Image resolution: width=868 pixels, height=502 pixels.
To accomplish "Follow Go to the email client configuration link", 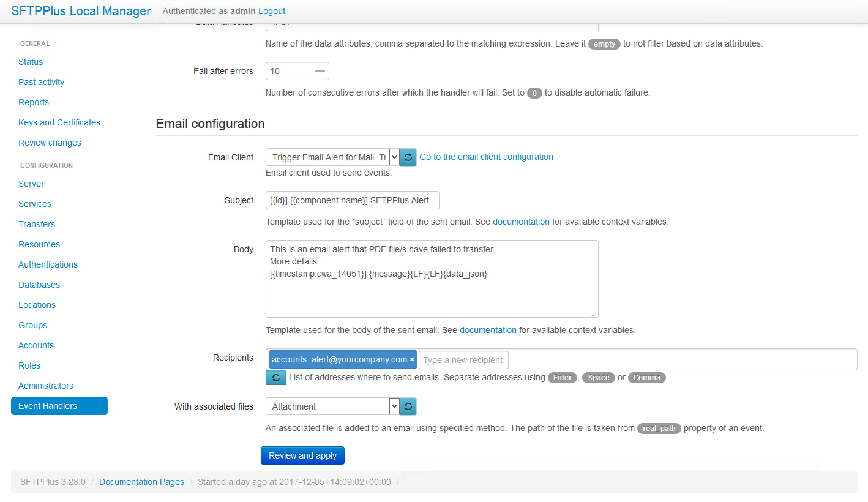I will (486, 157).
